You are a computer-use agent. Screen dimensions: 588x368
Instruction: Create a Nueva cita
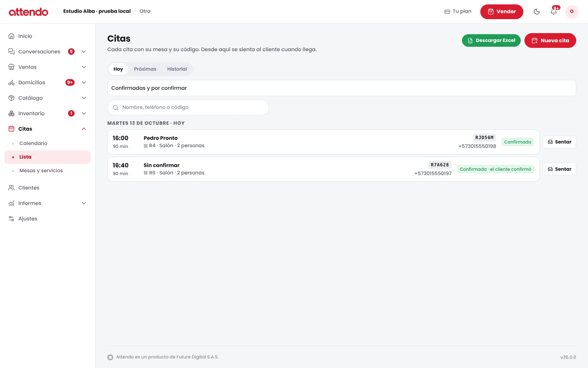click(x=550, y=40)
